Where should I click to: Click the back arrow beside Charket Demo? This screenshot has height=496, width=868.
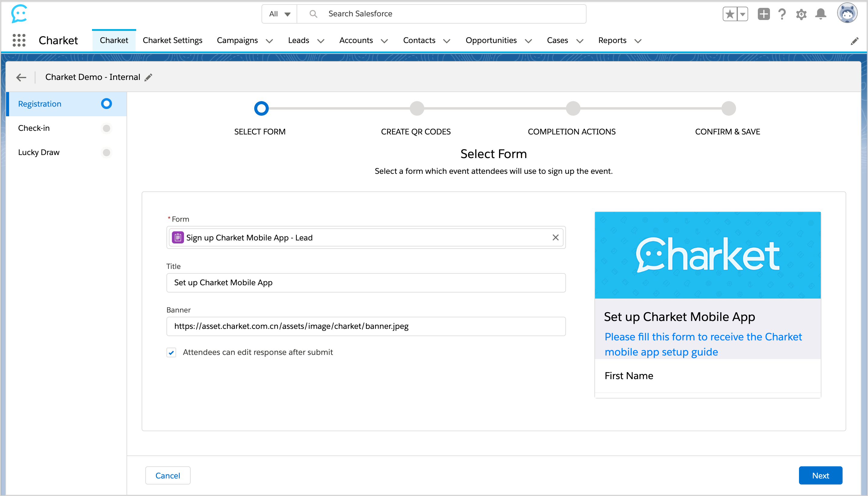point(21,77)
